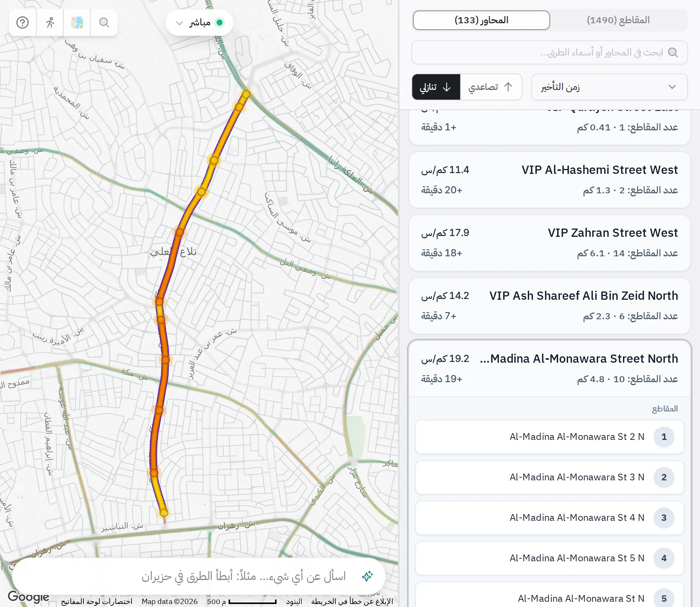700x607 pixels.
Task: Open the مباشر live mode dropdown
Action: point(199,23)
